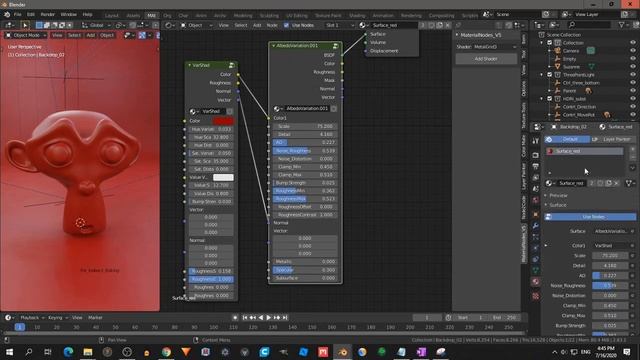
Task: Click the outliner search field
Action: pos(589,25)
